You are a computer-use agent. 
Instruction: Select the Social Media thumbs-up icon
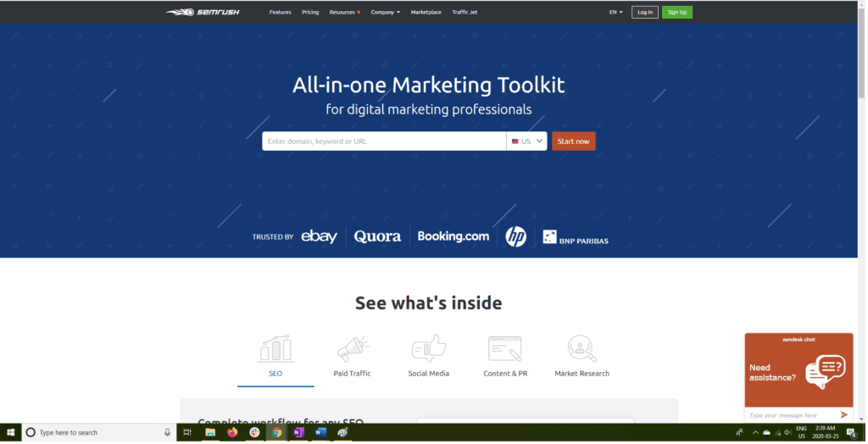429,348
